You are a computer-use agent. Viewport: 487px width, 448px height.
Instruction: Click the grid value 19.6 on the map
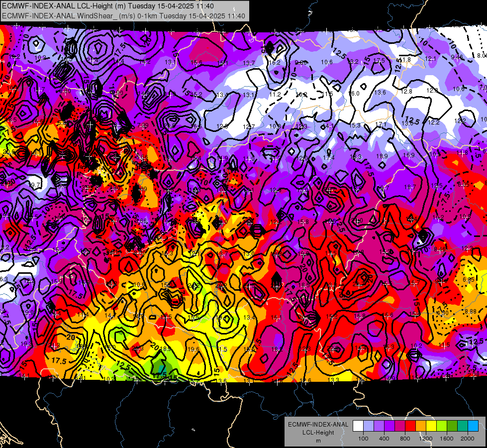coord(194,349)
